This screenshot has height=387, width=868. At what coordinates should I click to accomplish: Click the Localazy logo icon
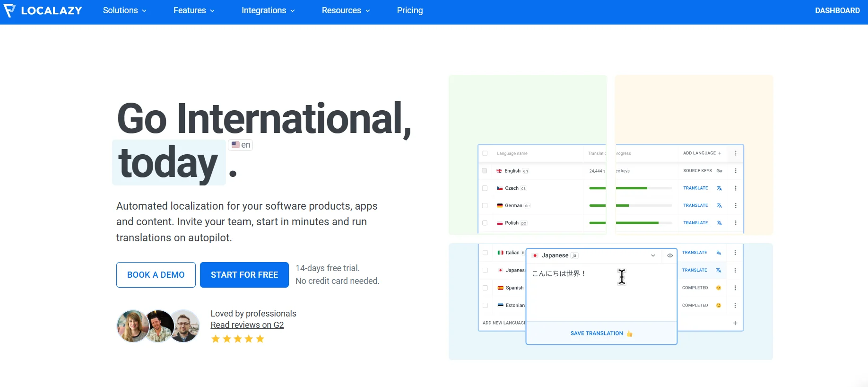9,10
